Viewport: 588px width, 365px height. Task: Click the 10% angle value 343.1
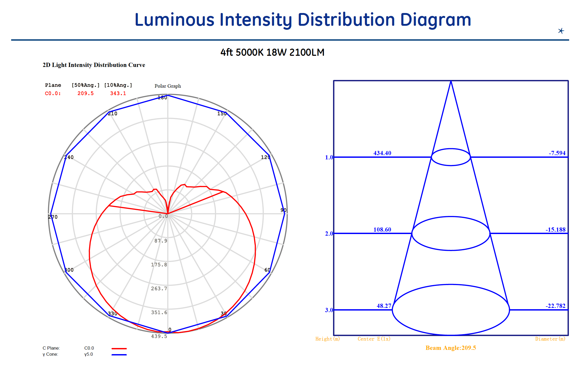(x=118, y=93)
